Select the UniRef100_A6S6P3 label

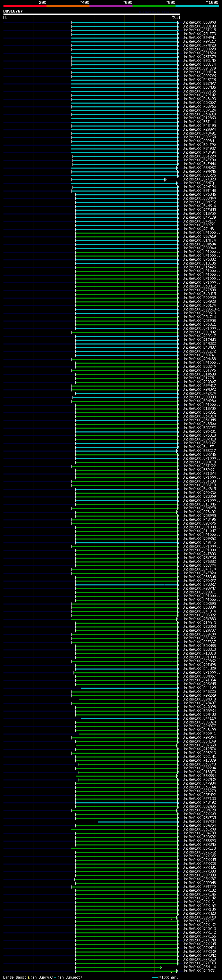199,841
